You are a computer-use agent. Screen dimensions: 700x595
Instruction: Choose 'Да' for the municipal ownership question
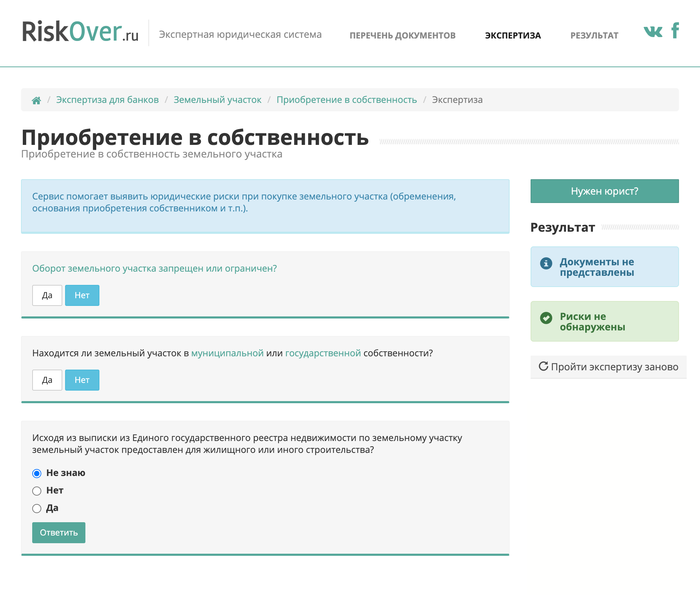coord(47,380)
